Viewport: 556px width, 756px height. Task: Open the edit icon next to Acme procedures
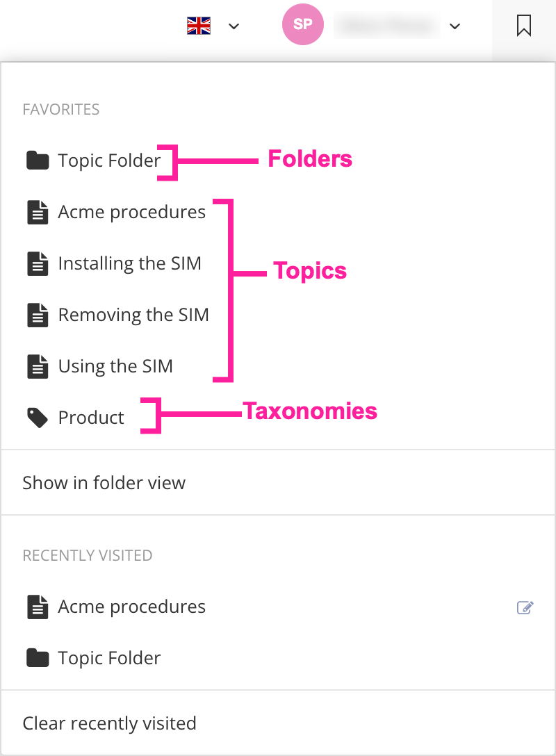525,607
